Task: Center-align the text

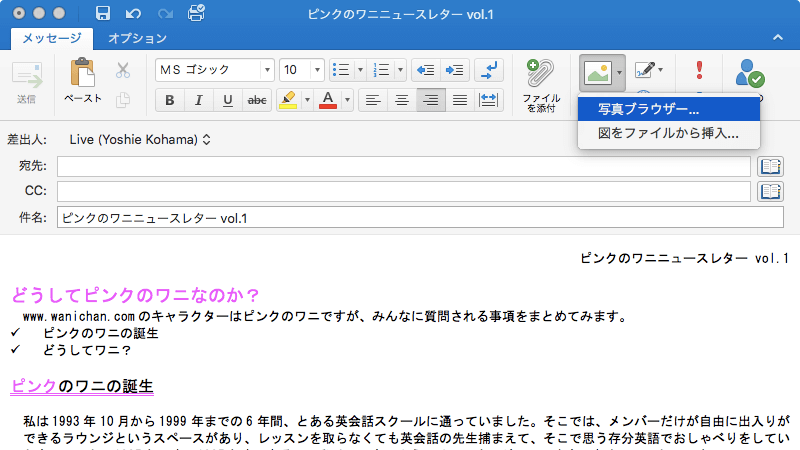Action: pyautogui.click(x=402, y=100)
